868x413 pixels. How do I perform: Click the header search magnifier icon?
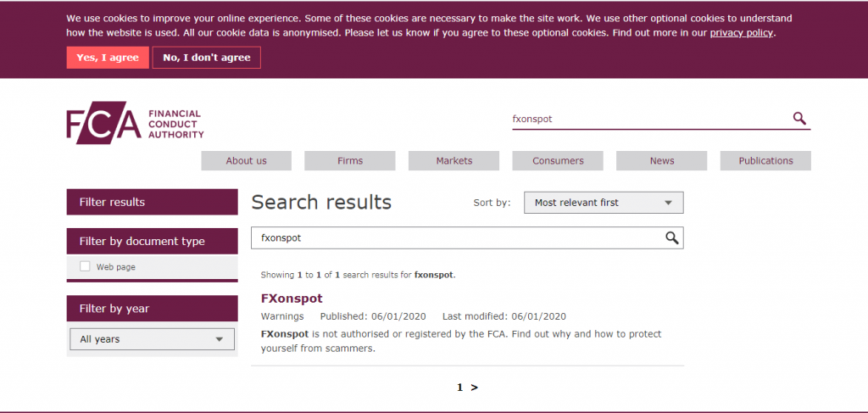[798, 119]
